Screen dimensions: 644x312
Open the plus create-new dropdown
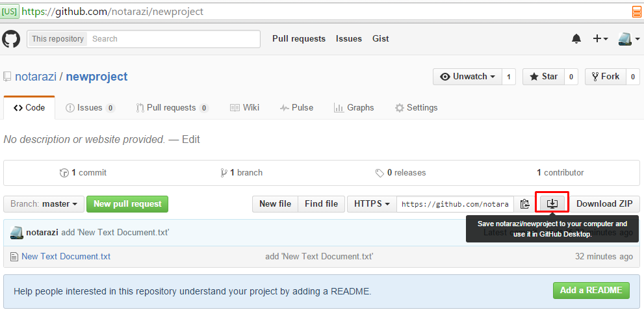click(600, 39)
